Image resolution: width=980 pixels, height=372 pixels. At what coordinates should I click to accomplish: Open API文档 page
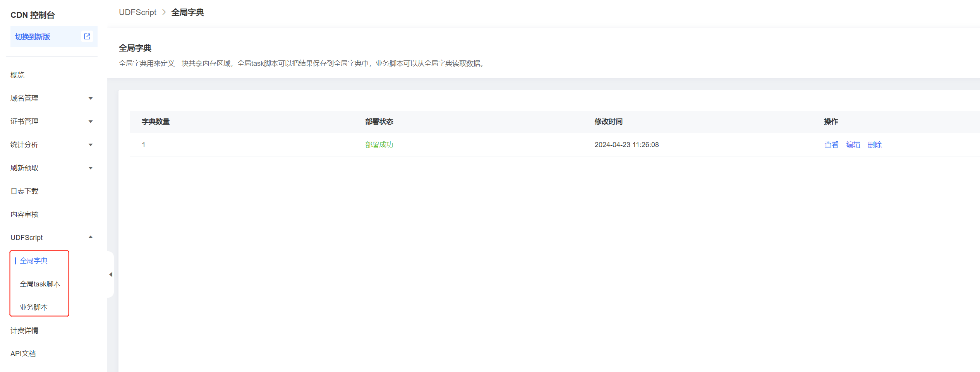click(x=23, y=354)
